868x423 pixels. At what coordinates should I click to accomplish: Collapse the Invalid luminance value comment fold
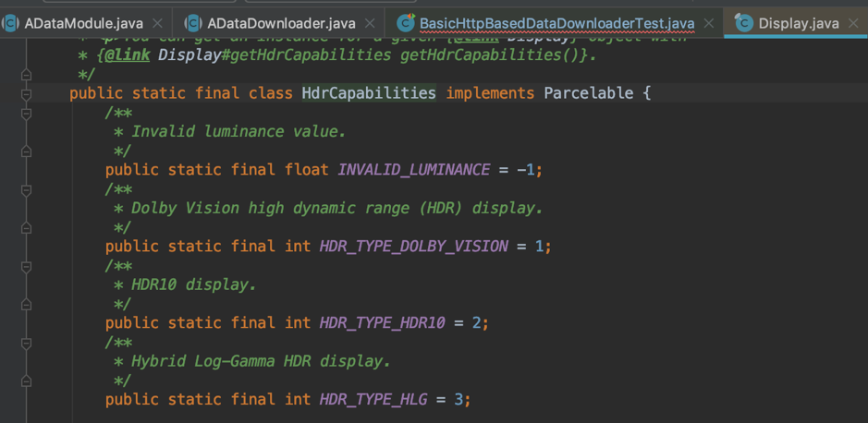[x=26, y=114]
